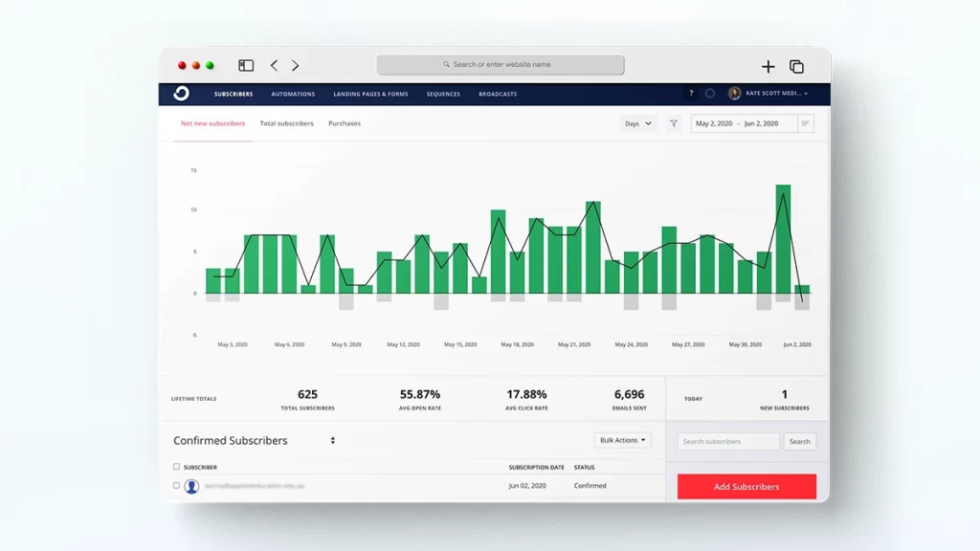This screenshot has width=980, height=551.
Task: Show the browser tab overview icon
Action: click(x=796, y=66)
